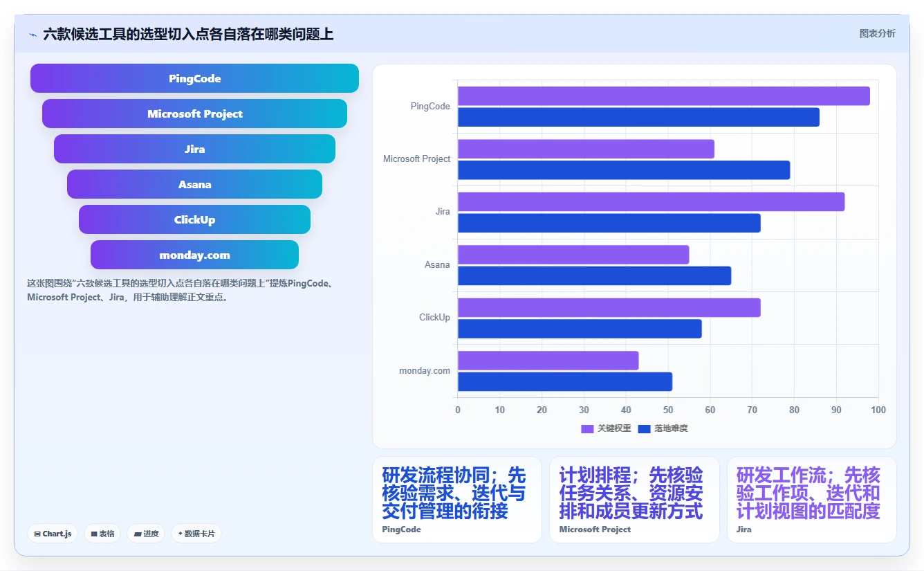Select the ClickUp funnel bar
The height and width of the screenshot is (571, 924).
tap(194, 219)
